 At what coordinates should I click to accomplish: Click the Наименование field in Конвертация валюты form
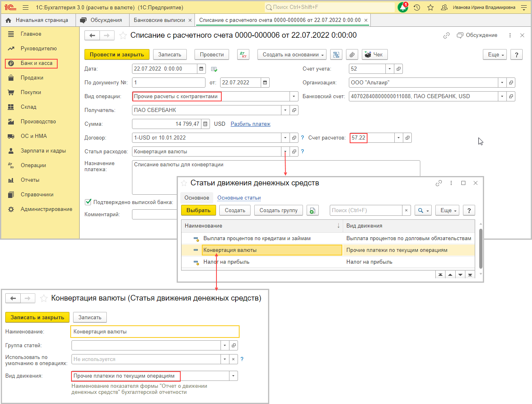155,332
